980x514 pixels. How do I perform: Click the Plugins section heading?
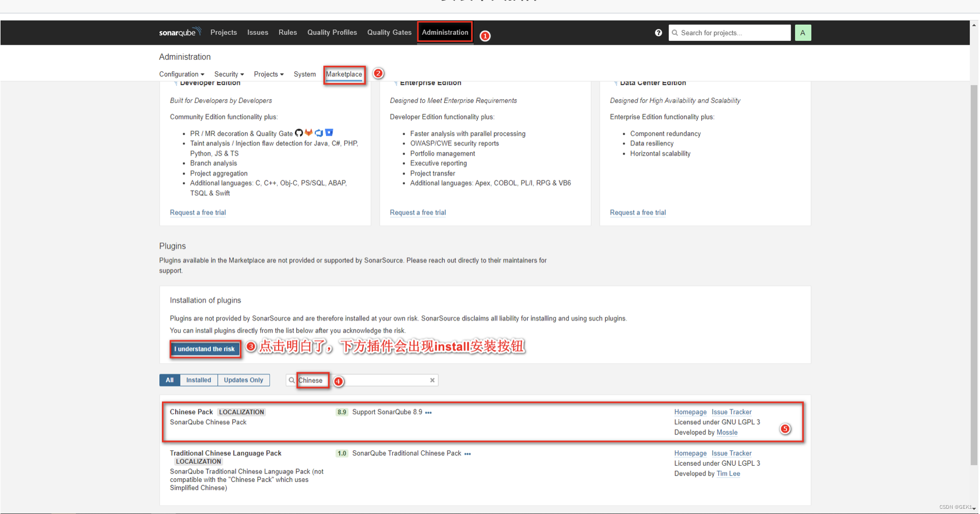tap(172, 246)
